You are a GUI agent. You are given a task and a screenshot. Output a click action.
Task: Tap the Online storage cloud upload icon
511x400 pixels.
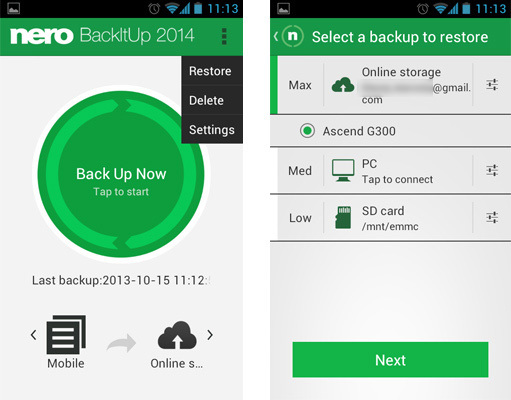point(343,85)
